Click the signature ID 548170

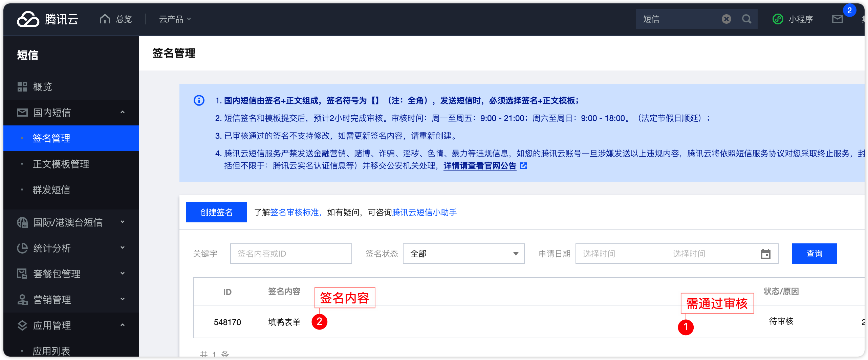click(227, 322)
